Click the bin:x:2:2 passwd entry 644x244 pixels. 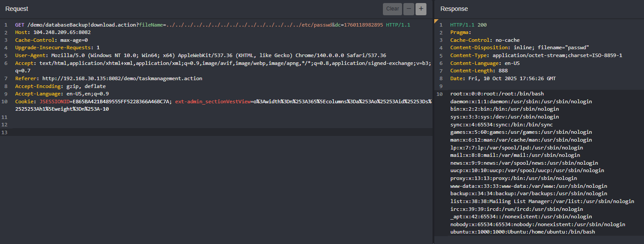tap(504, 109)
